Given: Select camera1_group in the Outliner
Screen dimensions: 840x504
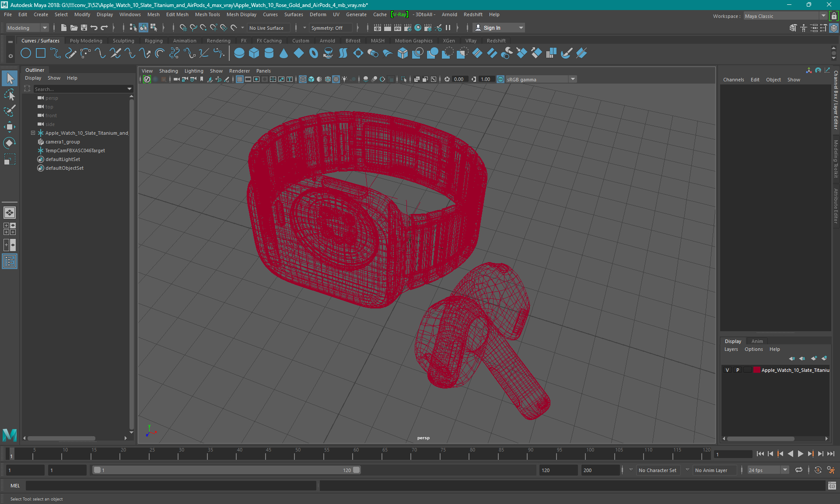Looking at the screenshot, I should (x=63, y=142).
